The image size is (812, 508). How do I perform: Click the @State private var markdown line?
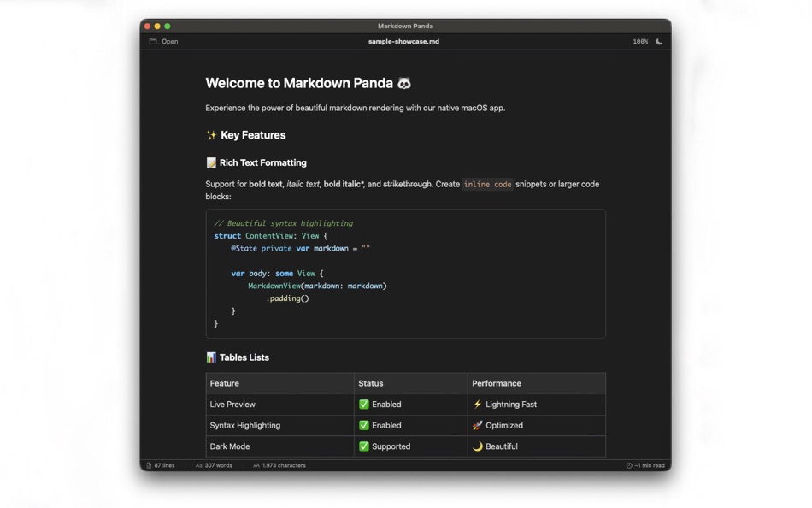click(x=300, y=249)
